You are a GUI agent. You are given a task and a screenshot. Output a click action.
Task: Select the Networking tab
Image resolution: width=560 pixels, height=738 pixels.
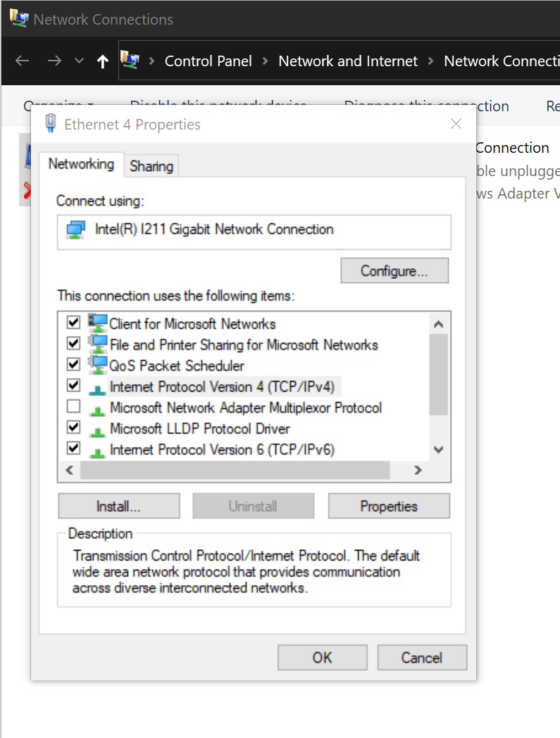81,164
